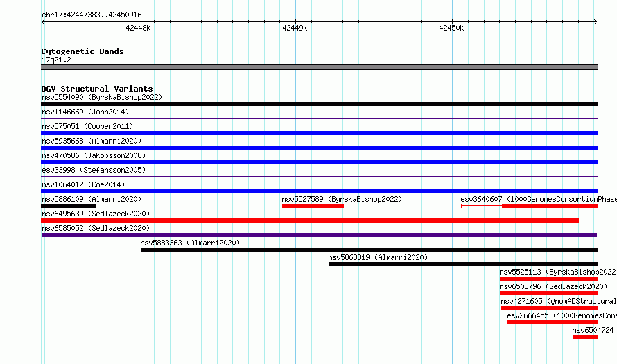Select the dark purple nsv6585052 bar
Screen dimensions: 617x364
click(319, 235)
